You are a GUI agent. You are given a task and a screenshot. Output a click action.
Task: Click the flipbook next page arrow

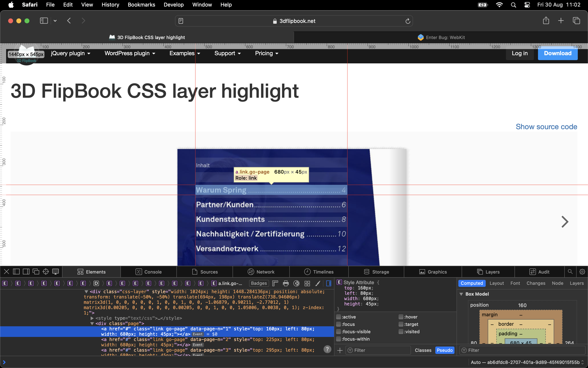565,221
